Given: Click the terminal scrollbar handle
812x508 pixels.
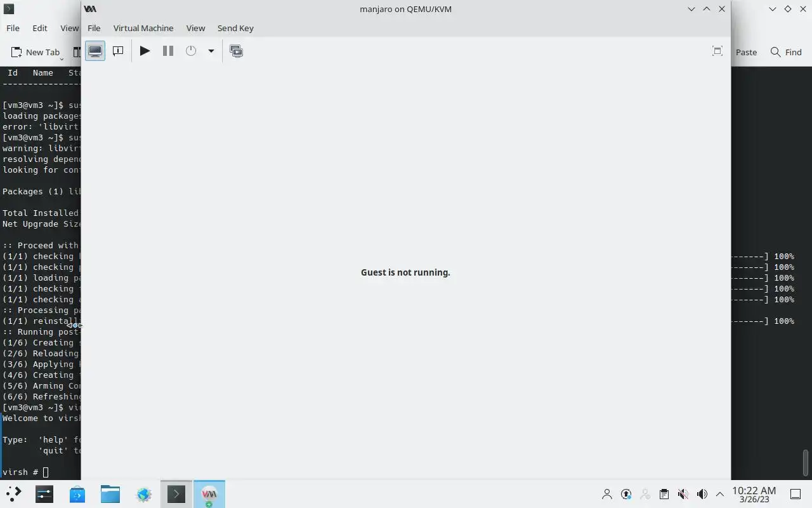Looking at the screenshot, I should point(806,462).
